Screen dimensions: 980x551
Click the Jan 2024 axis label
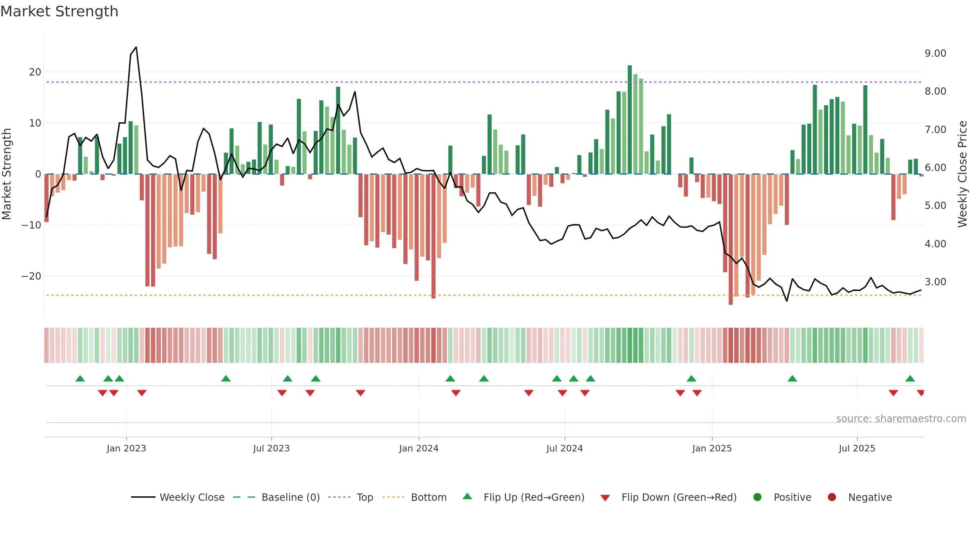pyautogui.click(x=419, y=448)
